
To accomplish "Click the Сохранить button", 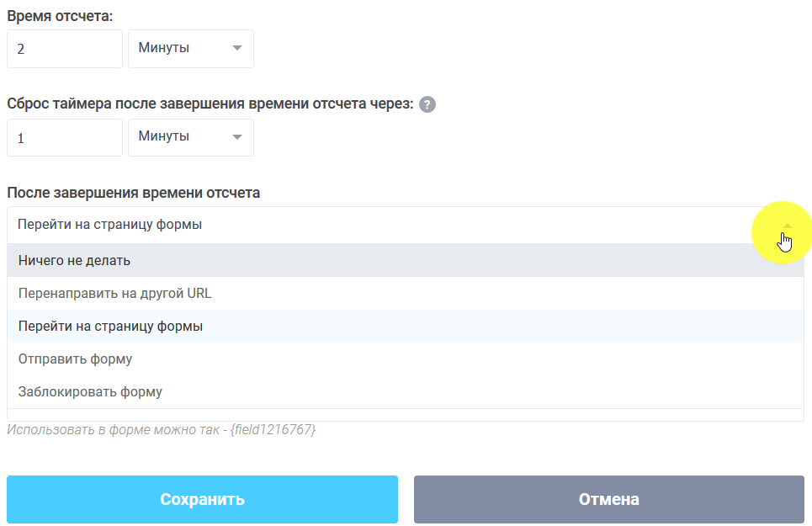I will pos(202,499).
